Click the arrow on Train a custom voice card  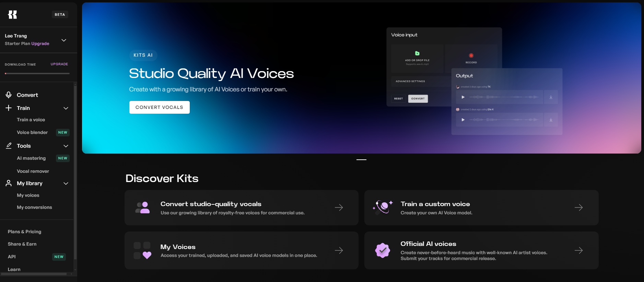click(x=578, y=207)
